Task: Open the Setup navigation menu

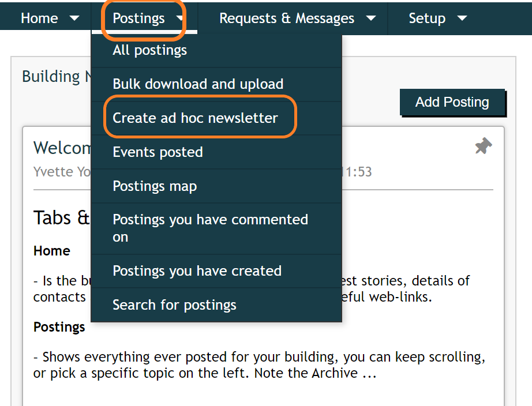Action: point(428,18)
